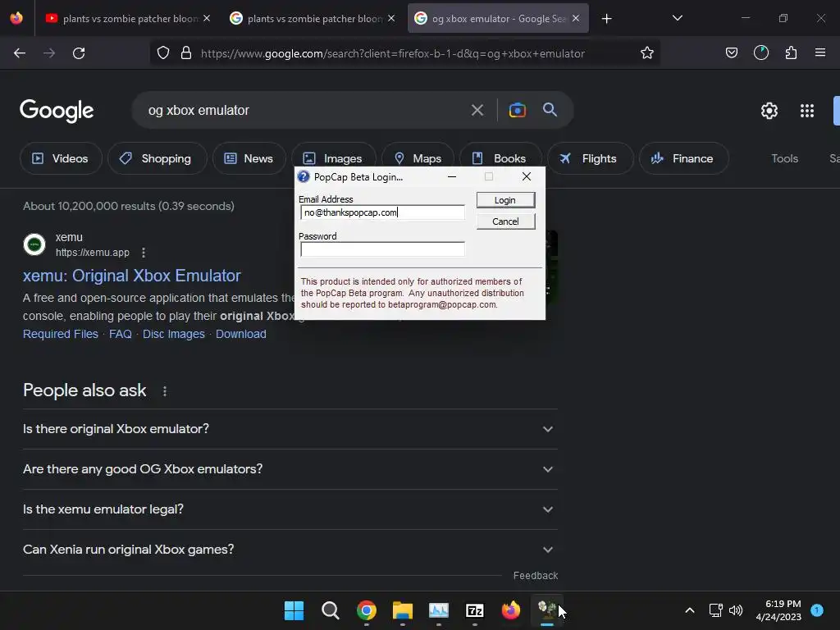The image size is (840, 630).
Task: Bookmark this page with the star
Action: click(647, 53)
